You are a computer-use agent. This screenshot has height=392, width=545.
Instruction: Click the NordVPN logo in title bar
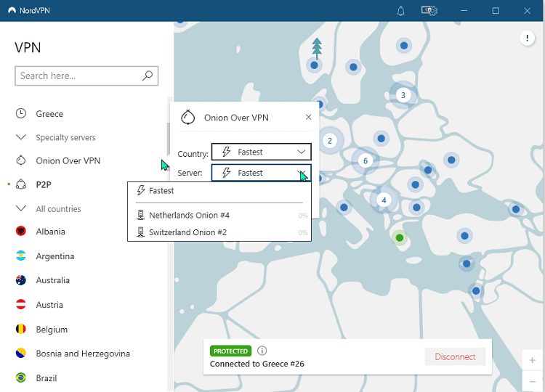12,10
